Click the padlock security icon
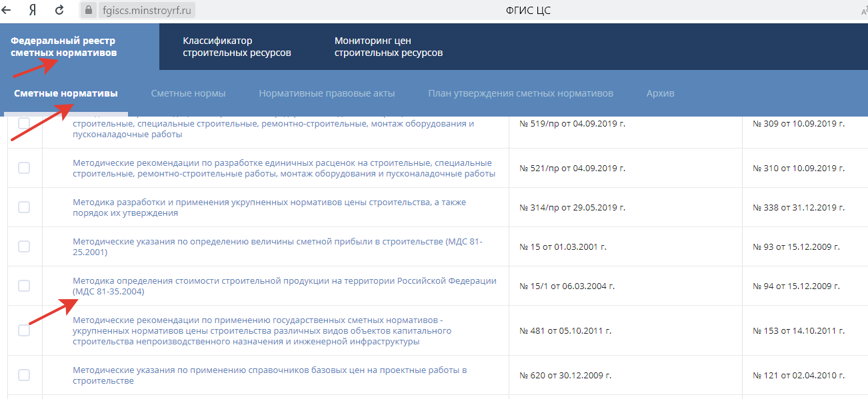The width and height of the screenshot is (868, 399). tap(88, 11)
